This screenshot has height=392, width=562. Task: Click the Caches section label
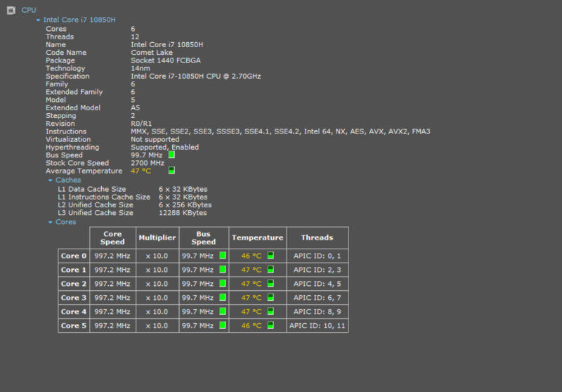click(68, 180)
